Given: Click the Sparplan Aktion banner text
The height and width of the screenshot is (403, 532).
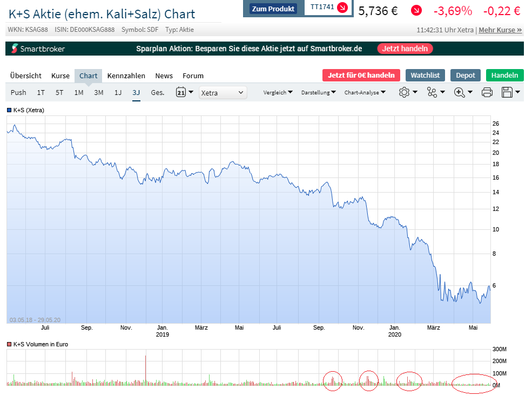Looking at the screenshot, I should [249, 49].
